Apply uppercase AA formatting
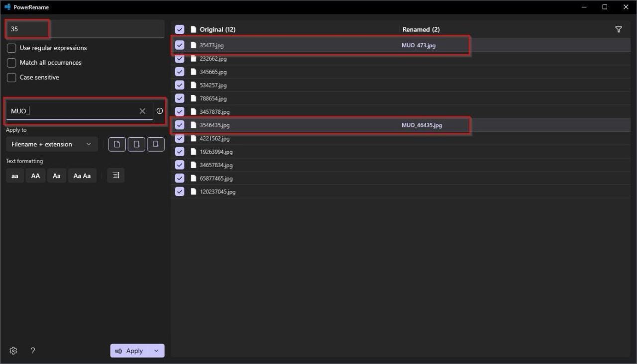This screenshot has height=364, width=637. (35, 176)
